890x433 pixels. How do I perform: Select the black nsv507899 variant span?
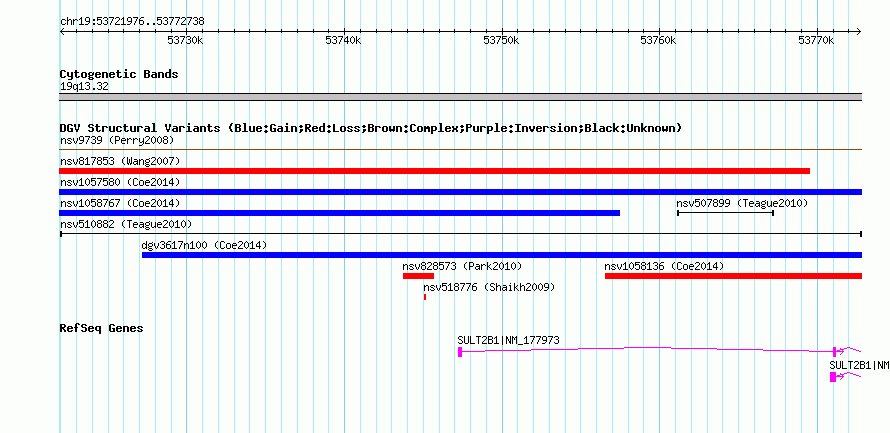[x=725, y=213]
